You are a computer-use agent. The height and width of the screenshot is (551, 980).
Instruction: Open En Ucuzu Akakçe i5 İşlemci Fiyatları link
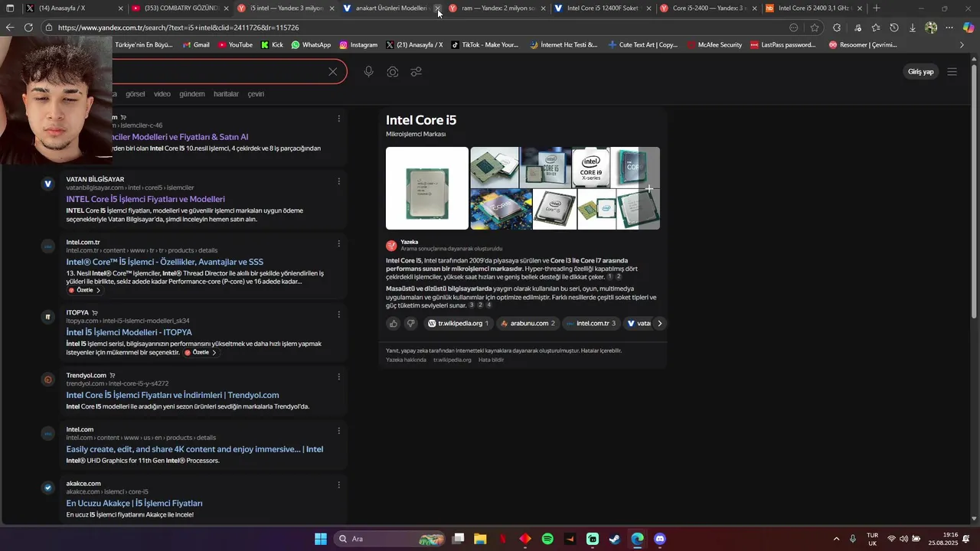[x=134, y=504]
